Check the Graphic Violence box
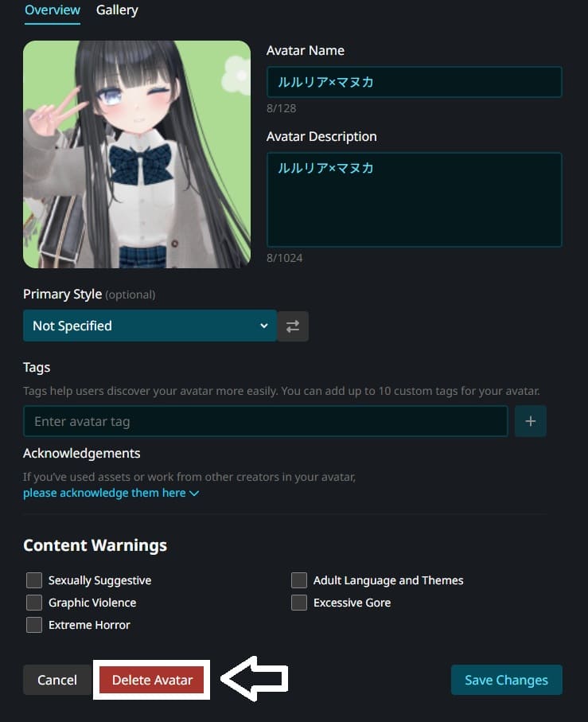588x722 pixels. coord(34,603)
